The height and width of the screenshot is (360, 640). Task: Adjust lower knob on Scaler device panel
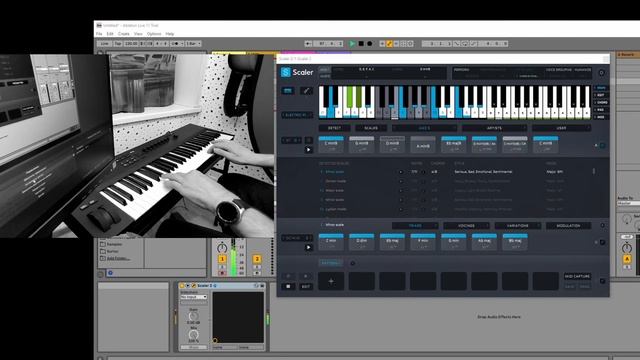coord(193,335)
